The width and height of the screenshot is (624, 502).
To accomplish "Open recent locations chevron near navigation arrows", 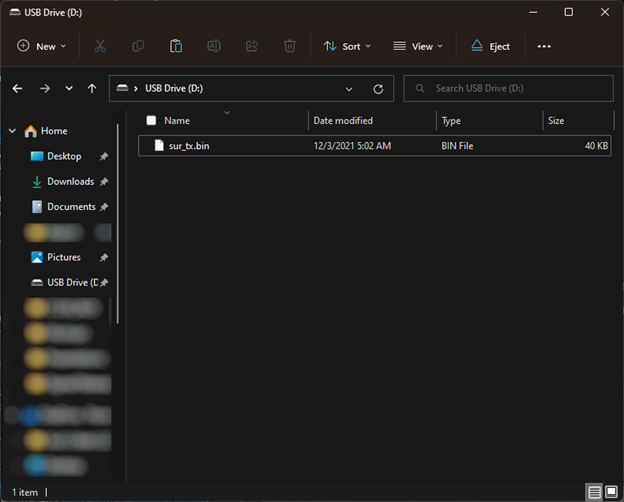I will pos(69,88).
